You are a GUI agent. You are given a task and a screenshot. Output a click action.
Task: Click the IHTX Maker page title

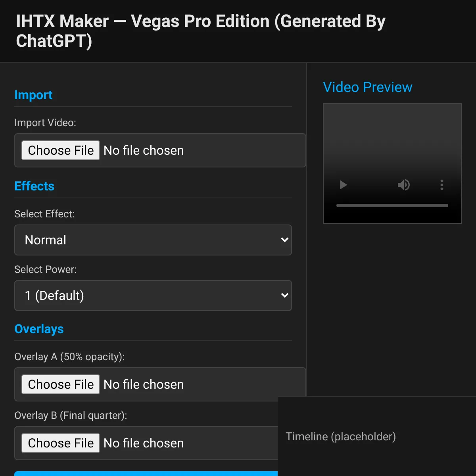click(x=201, y=31)
